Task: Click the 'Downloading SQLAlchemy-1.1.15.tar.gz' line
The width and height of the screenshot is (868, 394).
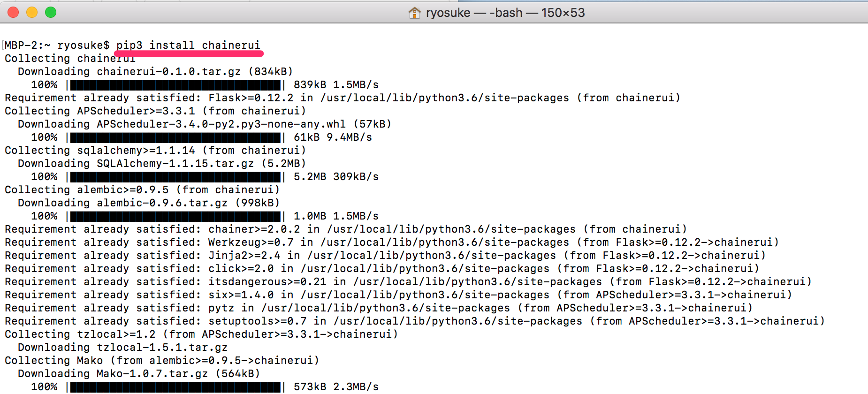Action: [x=162, y=163]
